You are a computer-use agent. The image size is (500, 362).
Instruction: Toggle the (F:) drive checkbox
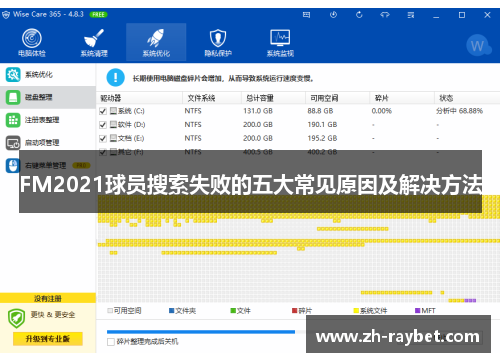103,152
